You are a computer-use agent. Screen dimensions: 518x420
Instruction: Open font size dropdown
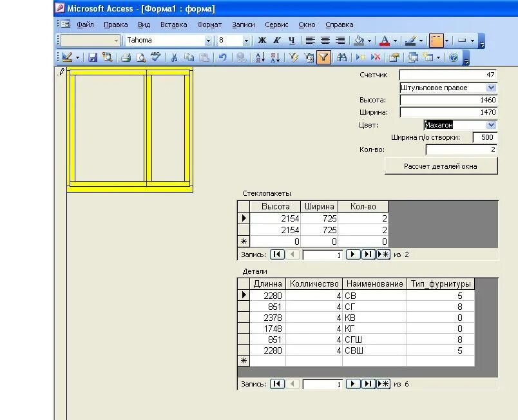click(246, 41)
